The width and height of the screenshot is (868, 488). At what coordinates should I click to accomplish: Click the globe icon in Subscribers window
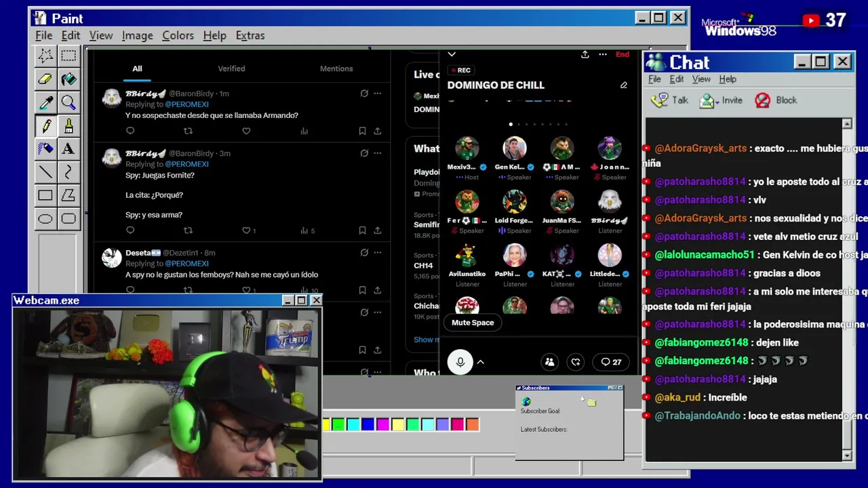[526, 402]
